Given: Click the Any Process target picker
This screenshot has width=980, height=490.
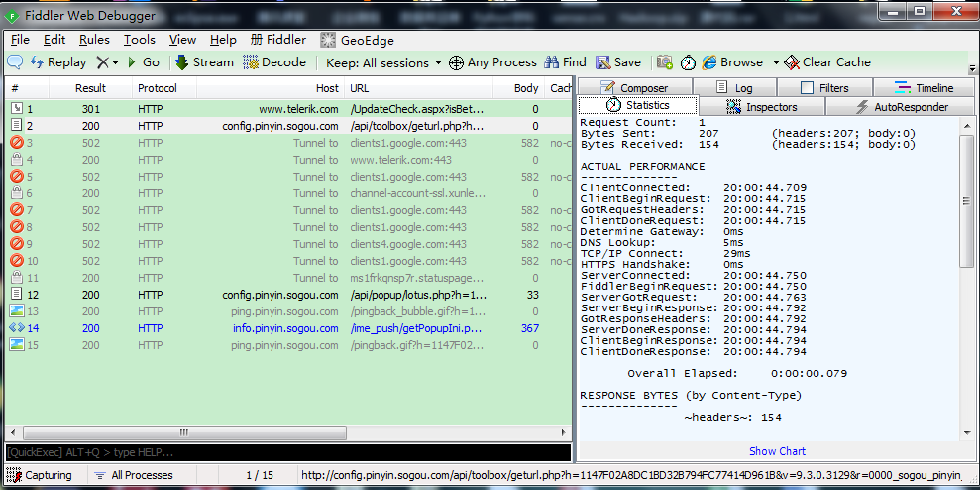Looking at the screenshot, I should tap(492, 62).
